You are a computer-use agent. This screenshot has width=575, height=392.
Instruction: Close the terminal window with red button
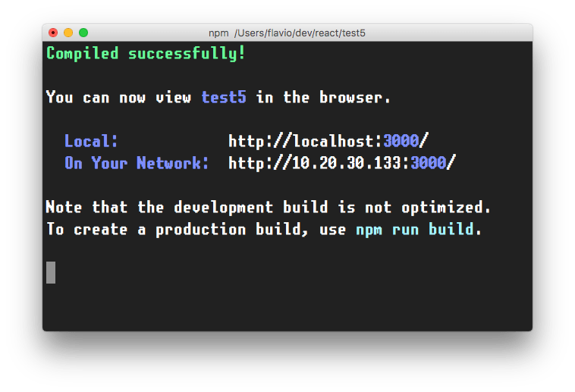click(53, 33)
